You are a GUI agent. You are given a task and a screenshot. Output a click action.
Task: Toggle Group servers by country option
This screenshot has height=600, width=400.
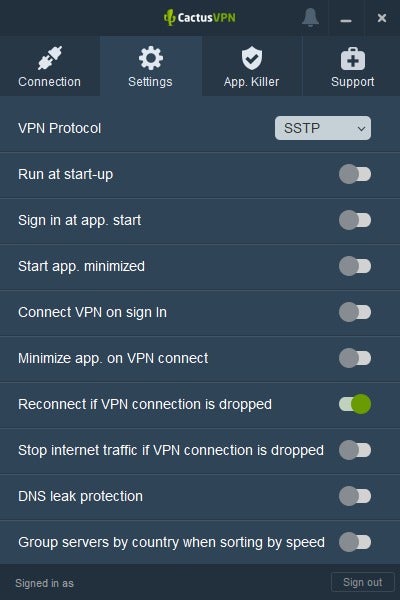[x=355, y=542]
